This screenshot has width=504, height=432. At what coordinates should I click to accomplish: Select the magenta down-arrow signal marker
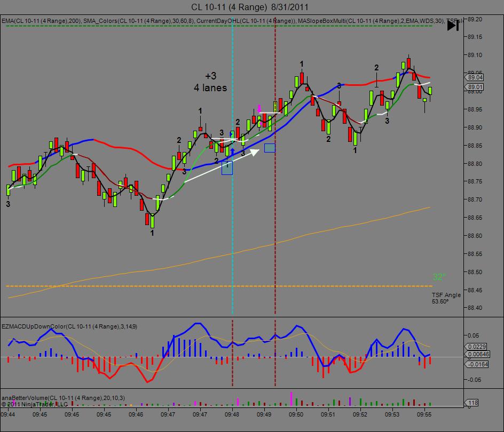pos(259,108)
